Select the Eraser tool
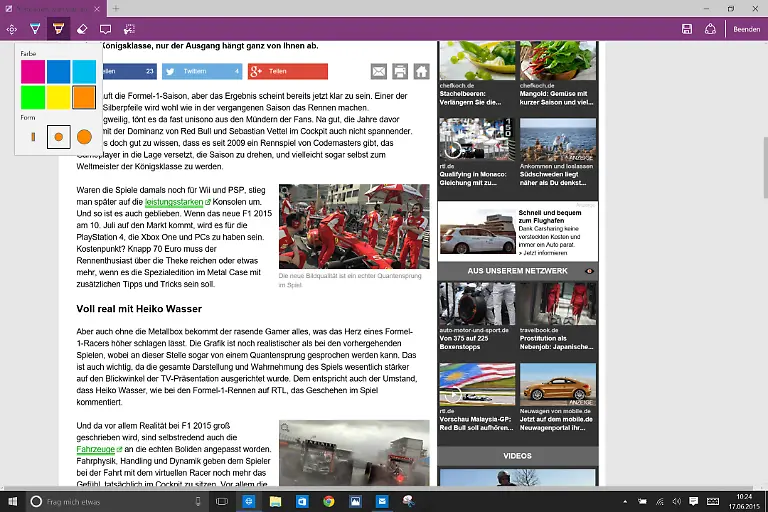The width and height of the screenshot is (768, 512). [82, 29]
